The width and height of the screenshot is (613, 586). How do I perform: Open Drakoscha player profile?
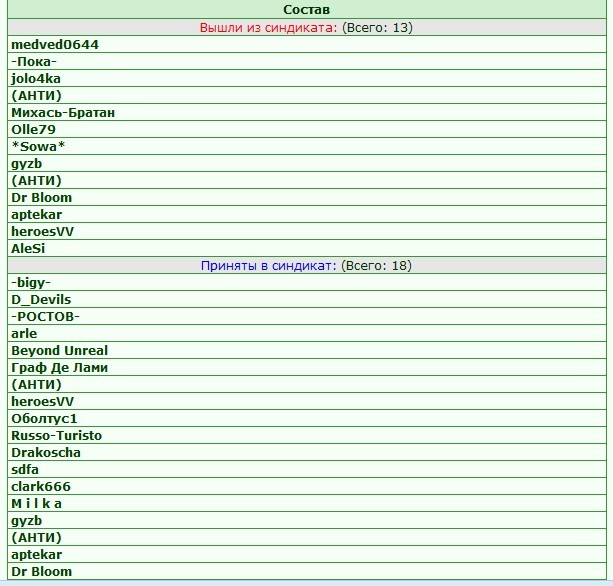(46, 452)
